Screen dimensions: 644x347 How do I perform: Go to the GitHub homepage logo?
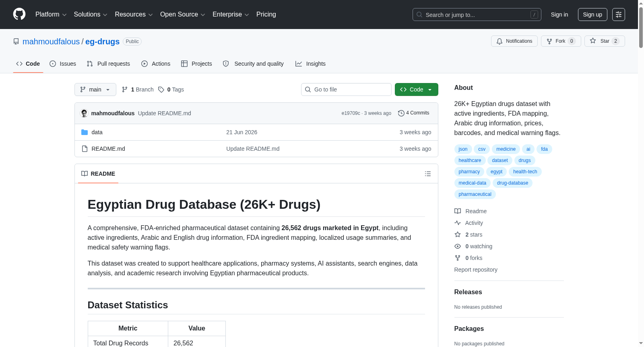[19, 15]
